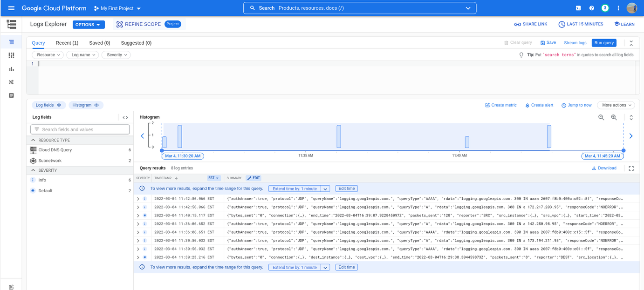Open the help question mark icon
Image resolution: width=644 pixels, height=290 pixels.
(x=591, y=8)
